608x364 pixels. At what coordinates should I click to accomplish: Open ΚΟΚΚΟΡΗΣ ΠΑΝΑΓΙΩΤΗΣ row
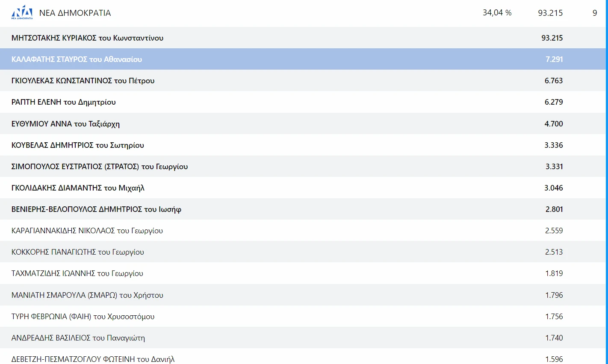coord(78,252)
